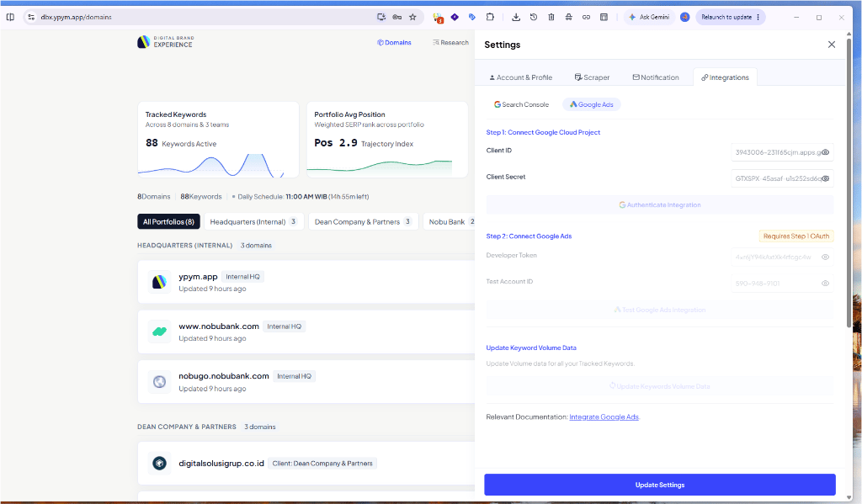862x504 pixels.
Task: Click the Client Secret input field
Action: pos(782,178)
